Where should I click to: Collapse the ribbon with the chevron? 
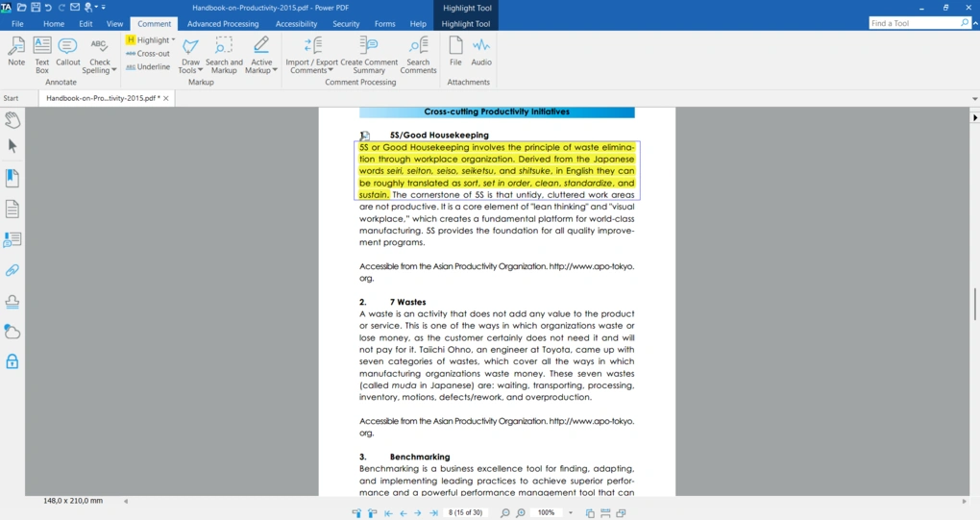point(975,23)
